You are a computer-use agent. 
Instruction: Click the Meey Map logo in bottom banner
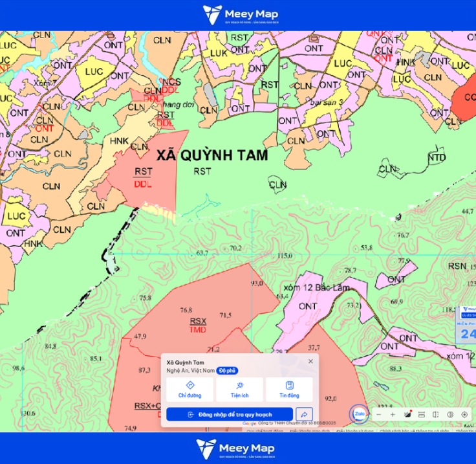(235, 448)
